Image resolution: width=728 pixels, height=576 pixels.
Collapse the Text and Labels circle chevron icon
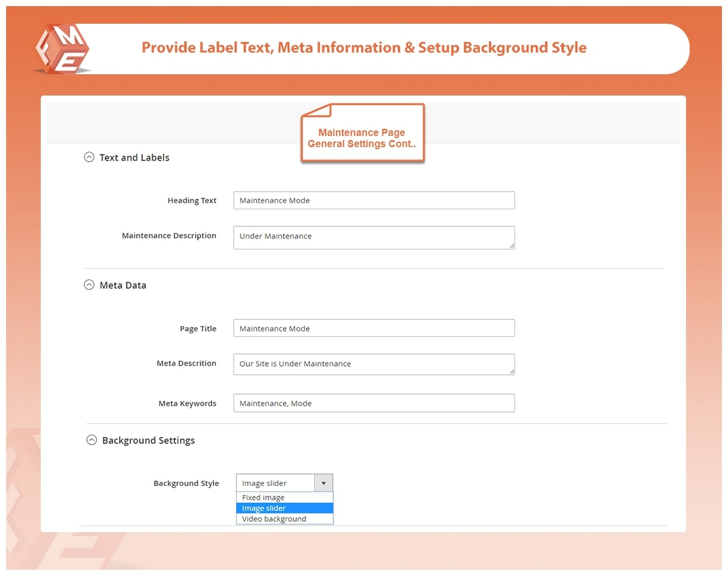pos(89,157)
